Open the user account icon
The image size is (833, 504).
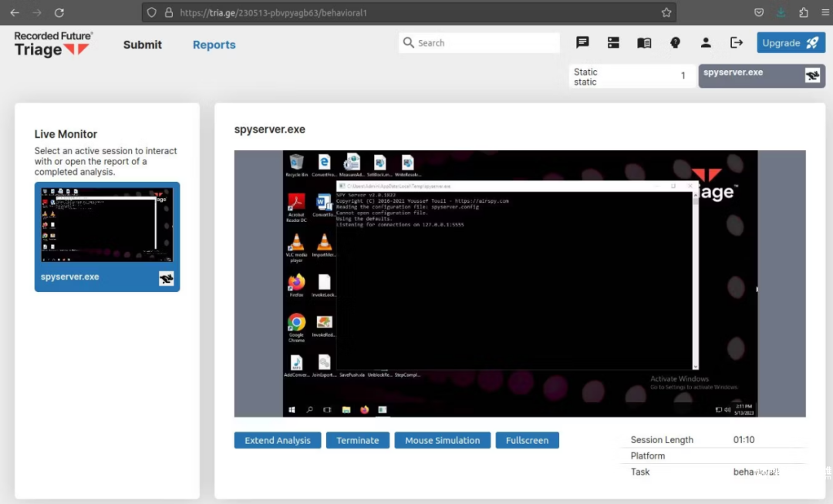tap(706, 43)
